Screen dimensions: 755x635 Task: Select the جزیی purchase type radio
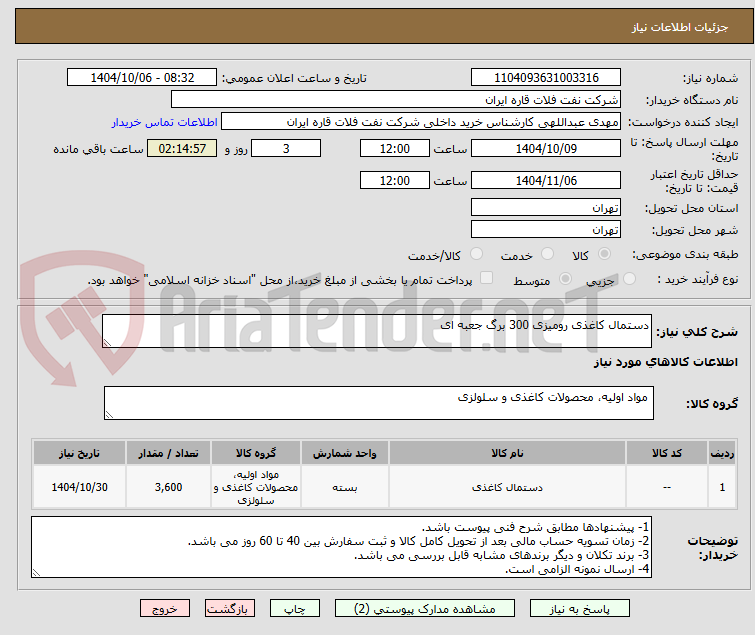pos(629,279)
